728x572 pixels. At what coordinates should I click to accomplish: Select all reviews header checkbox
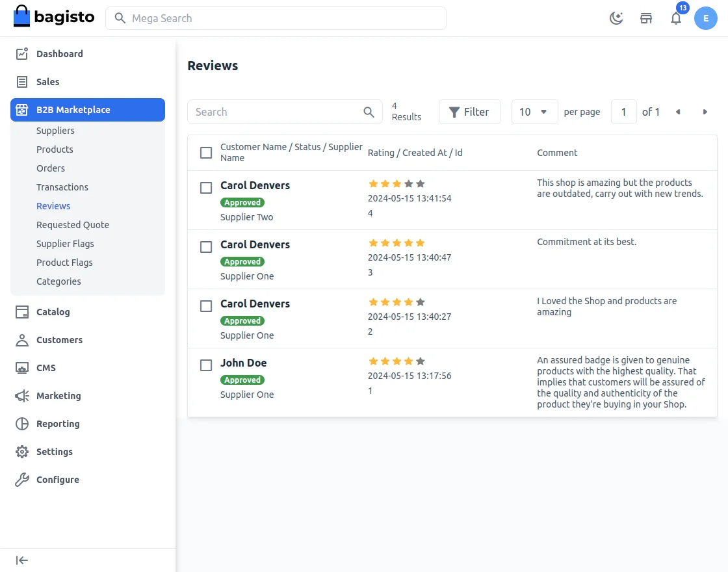pyautogui.click(x=206, y=153)
